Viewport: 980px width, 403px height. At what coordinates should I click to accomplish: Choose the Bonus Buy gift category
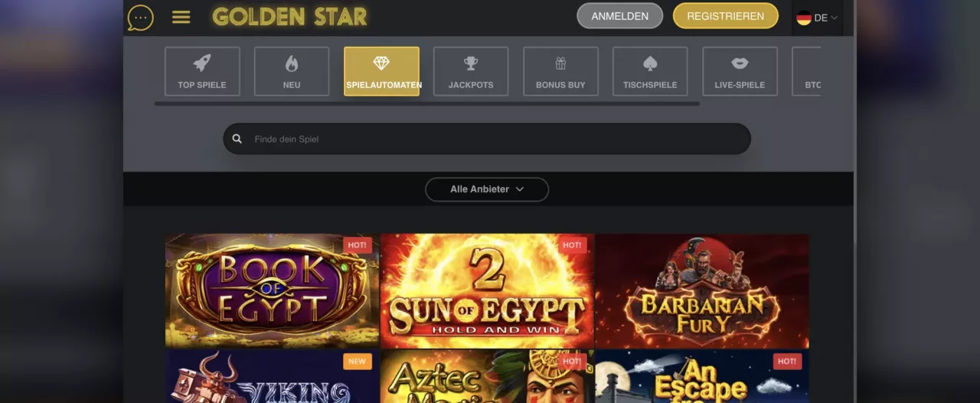560,71
